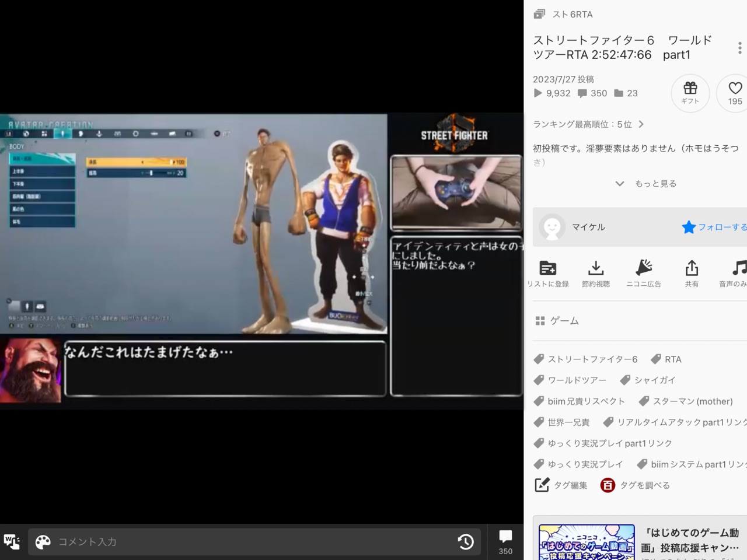The image size is (747, 560).
Task: Tap the video title text
Action: tap(623, 47)
